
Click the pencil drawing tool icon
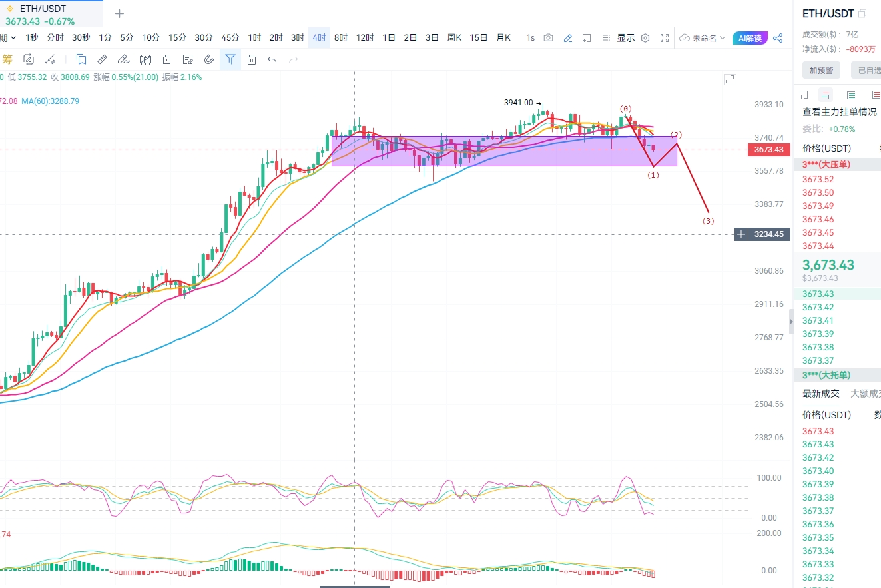coord(567,38)
